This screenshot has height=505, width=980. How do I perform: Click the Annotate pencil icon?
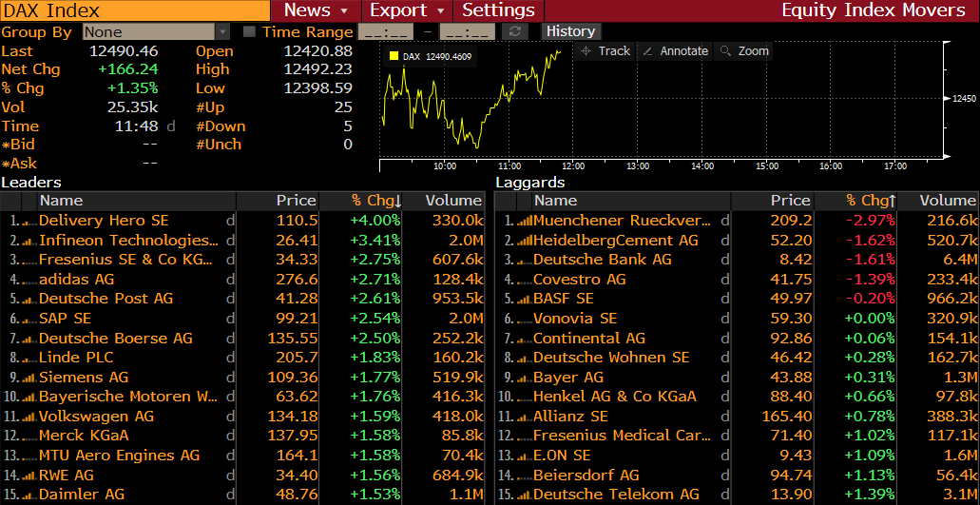(x=648, y=51)
